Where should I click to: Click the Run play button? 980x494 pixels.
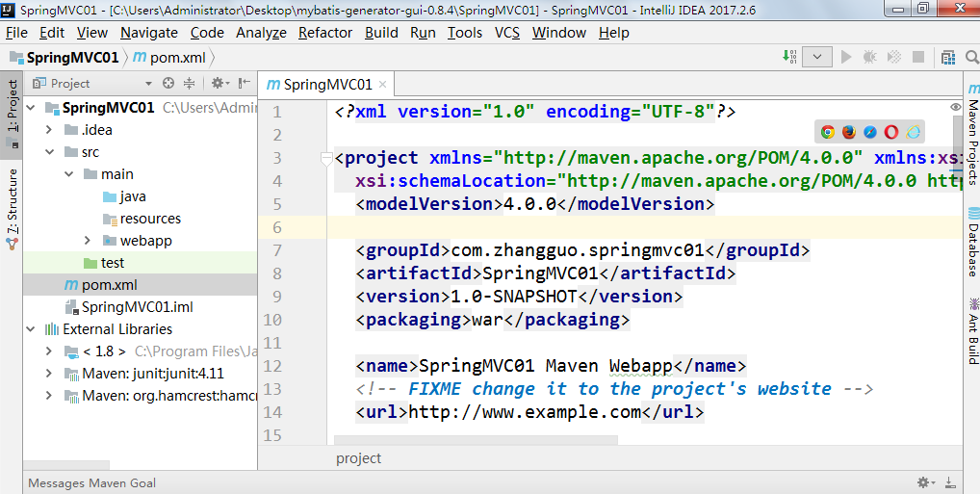pyautogui.click(x=846, y=57)
